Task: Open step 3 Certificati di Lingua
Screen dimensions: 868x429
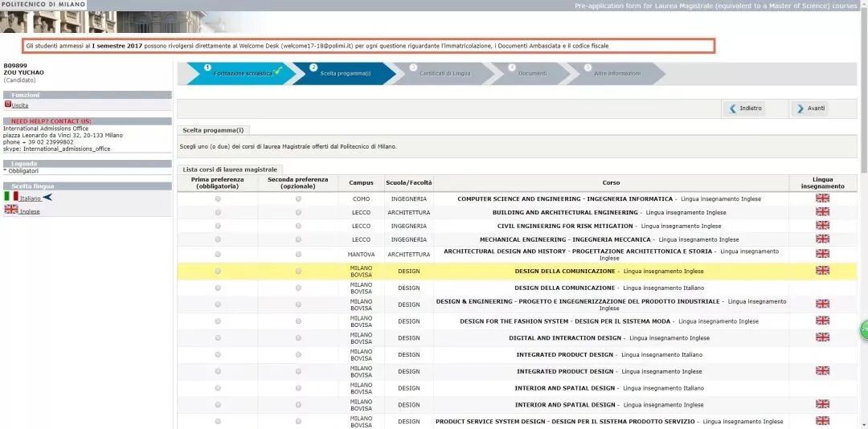Action: coord(444,73)
